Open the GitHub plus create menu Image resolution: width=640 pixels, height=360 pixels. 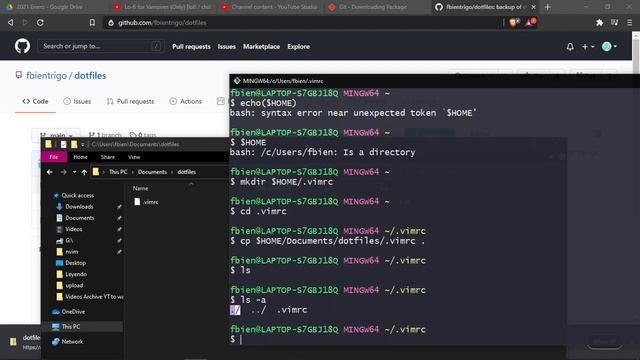pyautogui.click(x=587, y=47)
